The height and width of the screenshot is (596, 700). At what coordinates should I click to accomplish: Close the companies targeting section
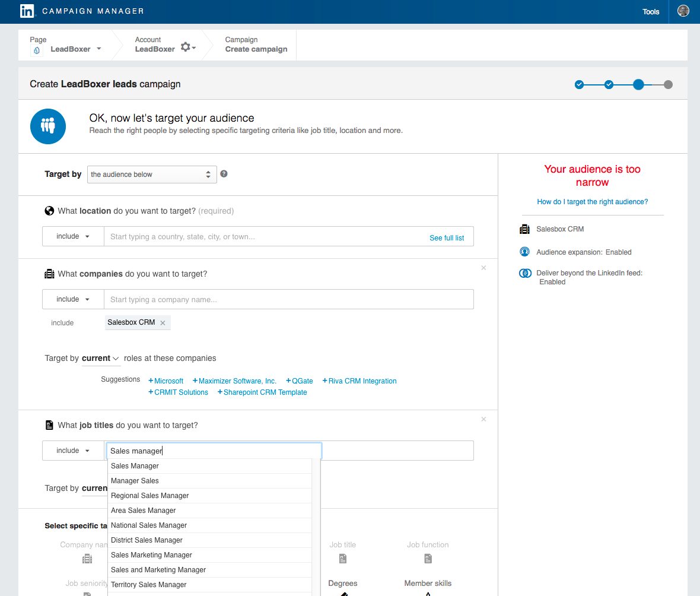[483, 268]
